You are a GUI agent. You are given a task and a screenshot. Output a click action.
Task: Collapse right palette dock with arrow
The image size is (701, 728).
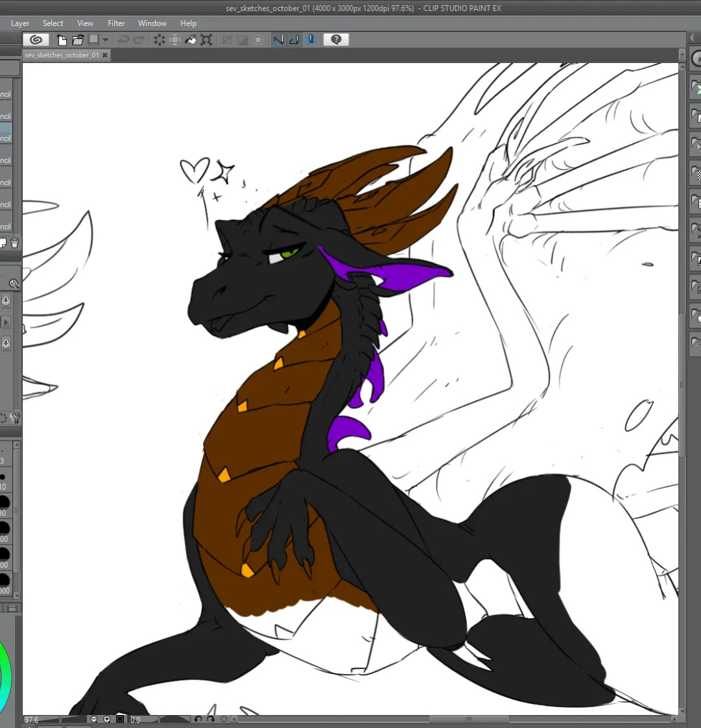(692, 38)
